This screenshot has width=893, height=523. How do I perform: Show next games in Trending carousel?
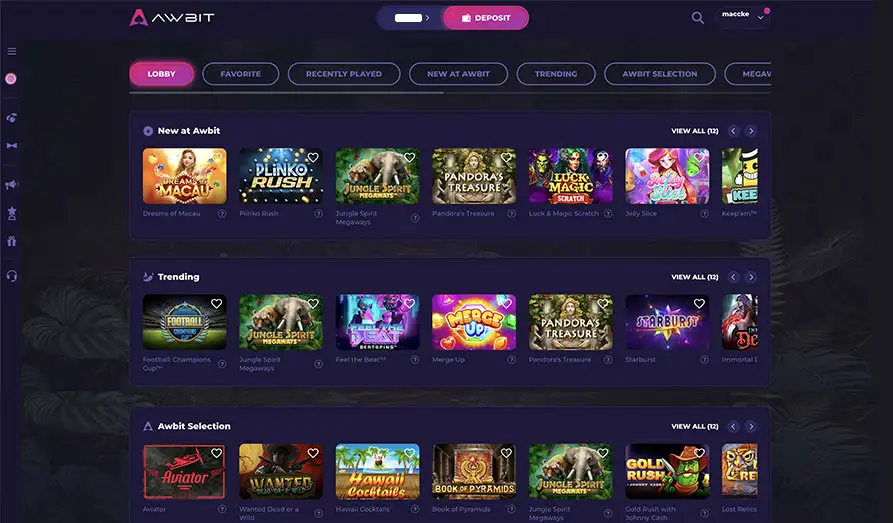[751, 277]
